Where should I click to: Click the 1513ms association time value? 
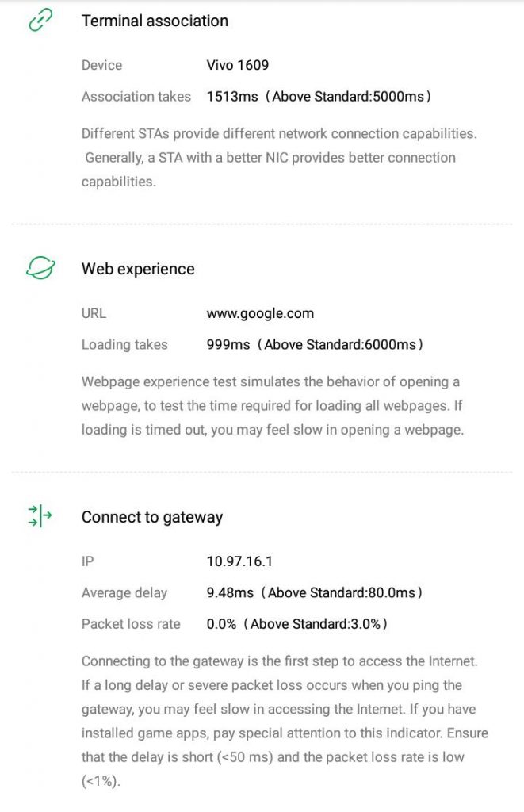pos(232,97)
